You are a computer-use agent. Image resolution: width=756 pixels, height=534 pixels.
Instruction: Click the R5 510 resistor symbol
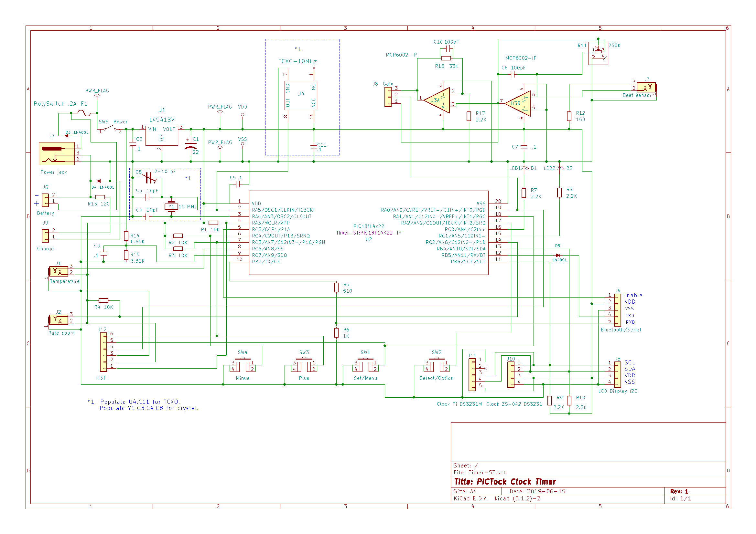(336, 288)
